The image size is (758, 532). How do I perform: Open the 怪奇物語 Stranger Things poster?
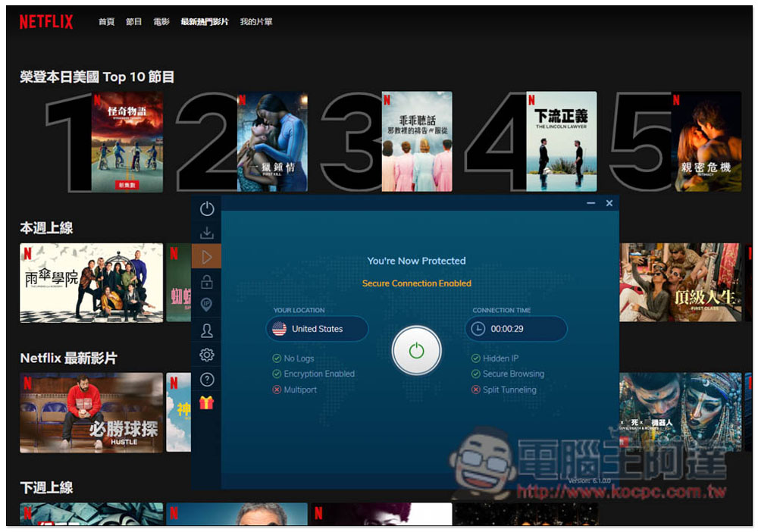[127, 142]
